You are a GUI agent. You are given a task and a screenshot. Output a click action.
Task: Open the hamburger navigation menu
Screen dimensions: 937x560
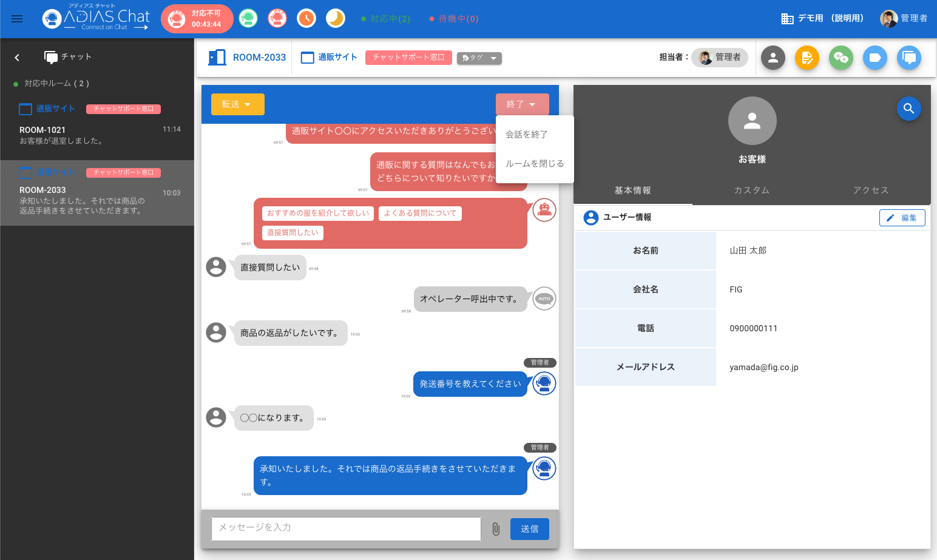[x=17, y=19]
